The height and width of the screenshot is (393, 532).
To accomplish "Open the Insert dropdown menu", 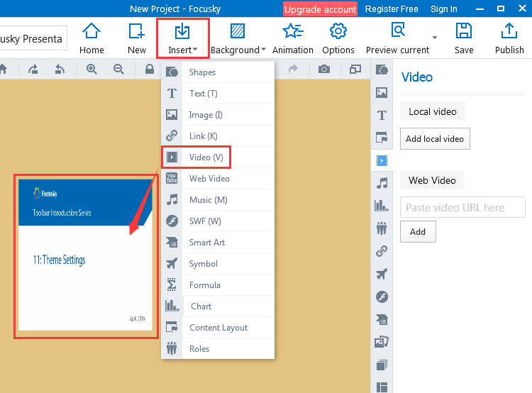I will (182, 38).
